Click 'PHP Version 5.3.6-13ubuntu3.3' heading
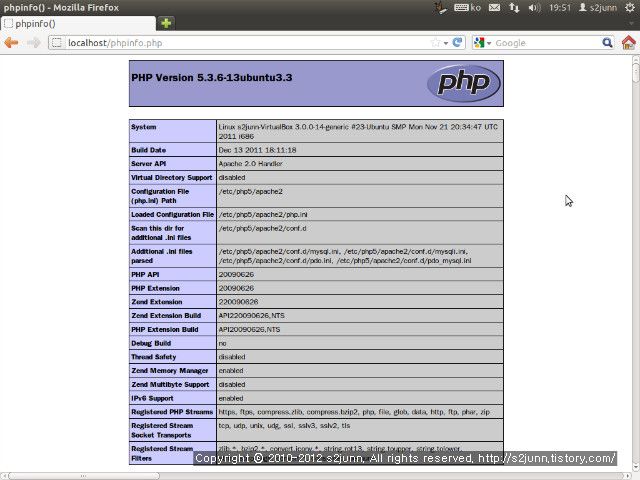The height and width of the screenshot is (480, 640). 211,78
